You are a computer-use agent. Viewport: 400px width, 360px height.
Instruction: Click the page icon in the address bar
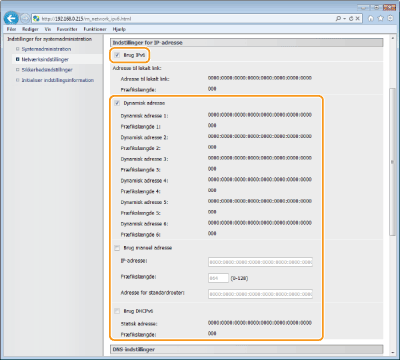[x=36, y=19]
